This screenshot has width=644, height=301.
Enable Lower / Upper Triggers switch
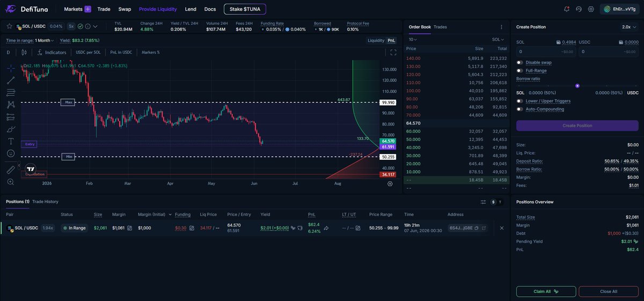click(519, 101)
